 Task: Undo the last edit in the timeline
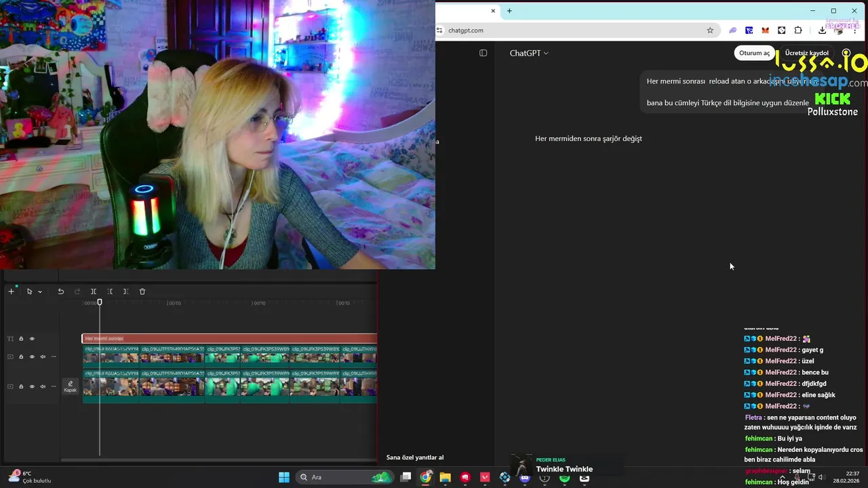tap(60, 291)
